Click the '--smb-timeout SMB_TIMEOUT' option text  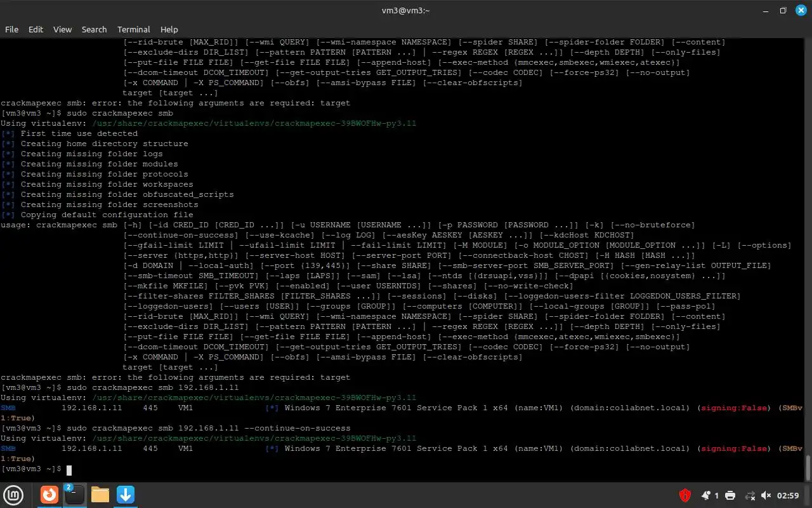(192, 276)
